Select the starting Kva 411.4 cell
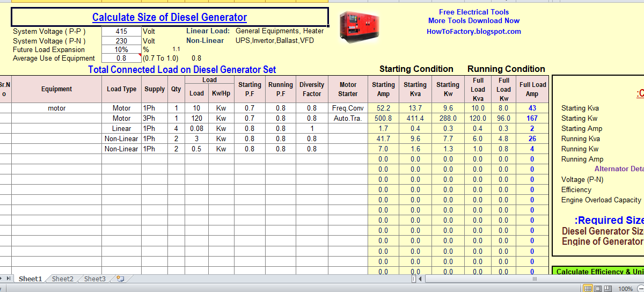The height and width of the screenshot is (292, 644). [x=415, y=118]
